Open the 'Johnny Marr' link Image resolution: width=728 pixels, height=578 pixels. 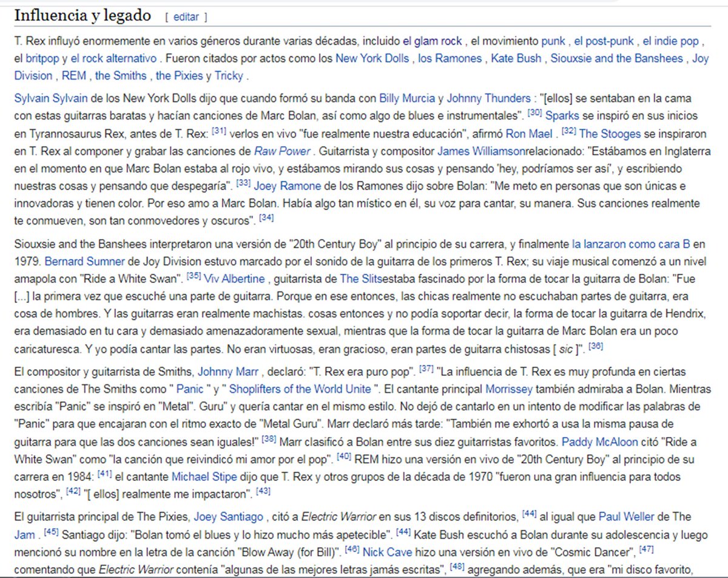point(227,371)
